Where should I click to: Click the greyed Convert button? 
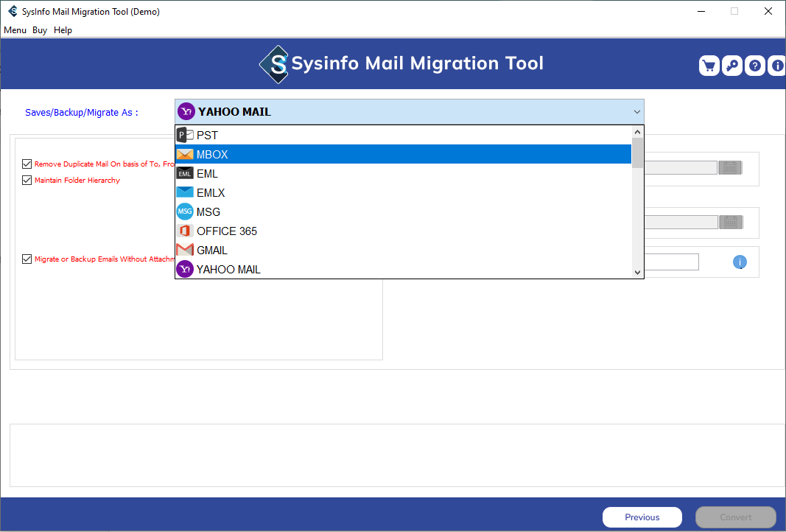click(735, 517)
